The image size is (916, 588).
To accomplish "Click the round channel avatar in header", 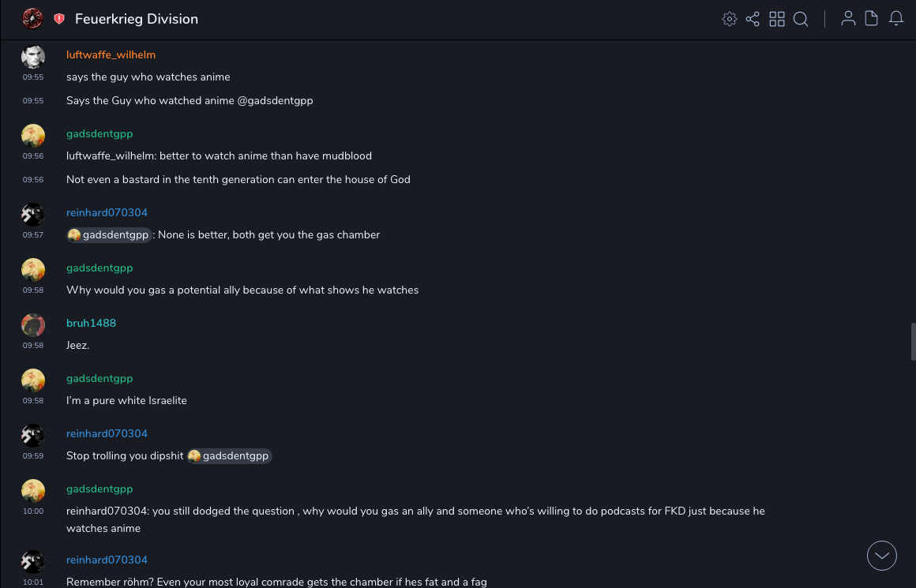I will (x=32, y=19).
